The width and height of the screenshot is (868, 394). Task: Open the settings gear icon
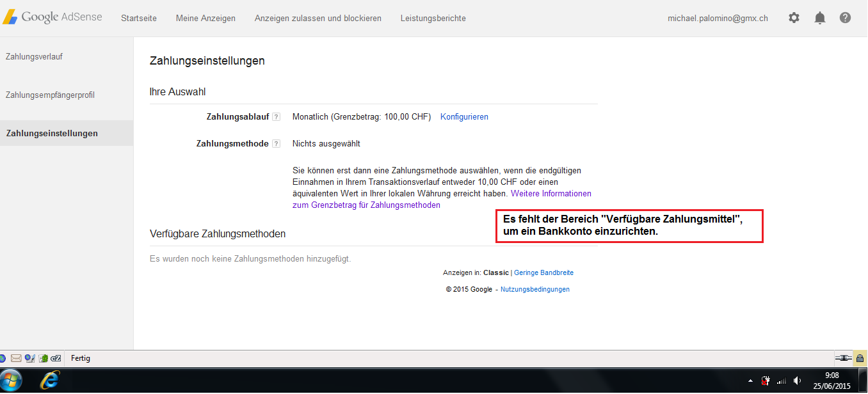point(794,18)
